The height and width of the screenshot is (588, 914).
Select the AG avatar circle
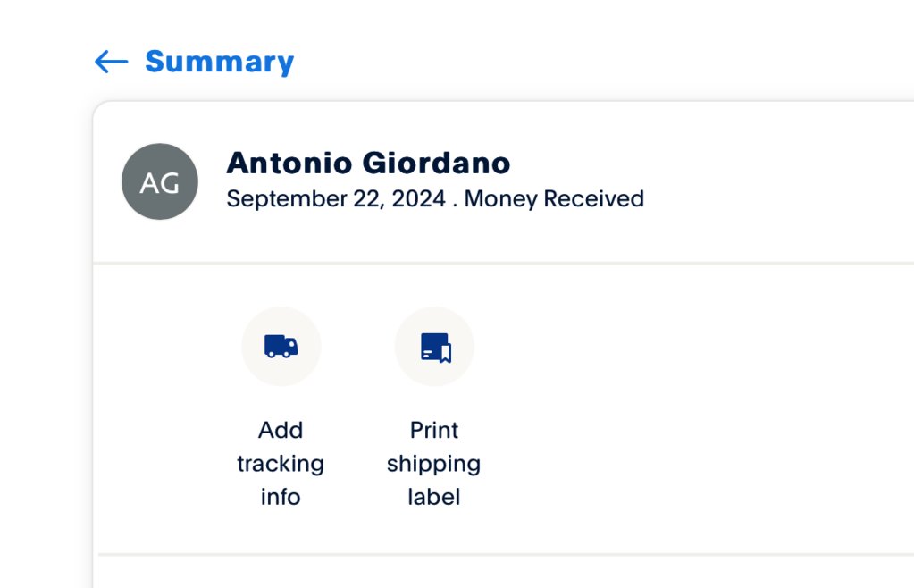[x=160, y=181]
